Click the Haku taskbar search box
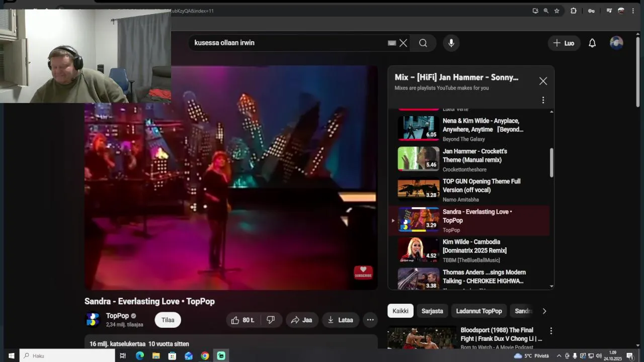 [67, 356]
